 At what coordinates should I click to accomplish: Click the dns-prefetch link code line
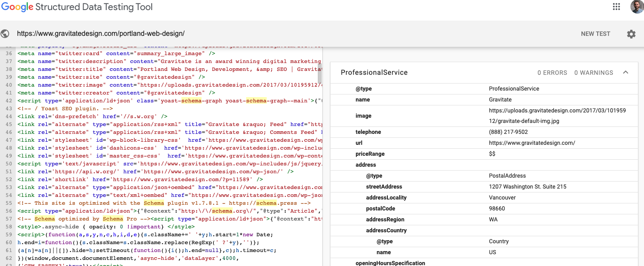pos(93,117)
